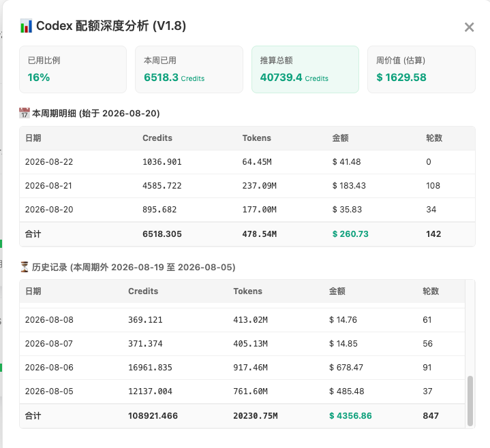Select tokens value 237.09M
The height and width of the screenshot is (448, 490).
click(260, 185)
